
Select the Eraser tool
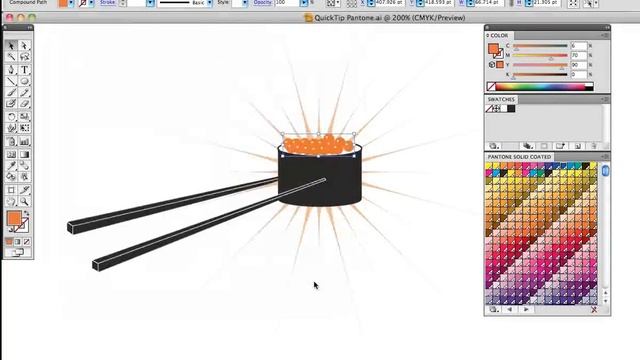coord(24,104)
